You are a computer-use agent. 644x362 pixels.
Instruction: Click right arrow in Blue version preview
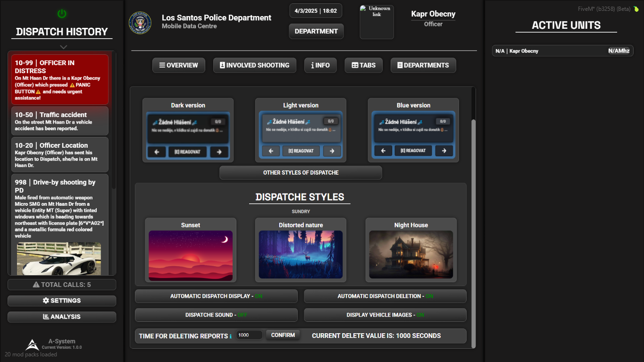(444, 151)
